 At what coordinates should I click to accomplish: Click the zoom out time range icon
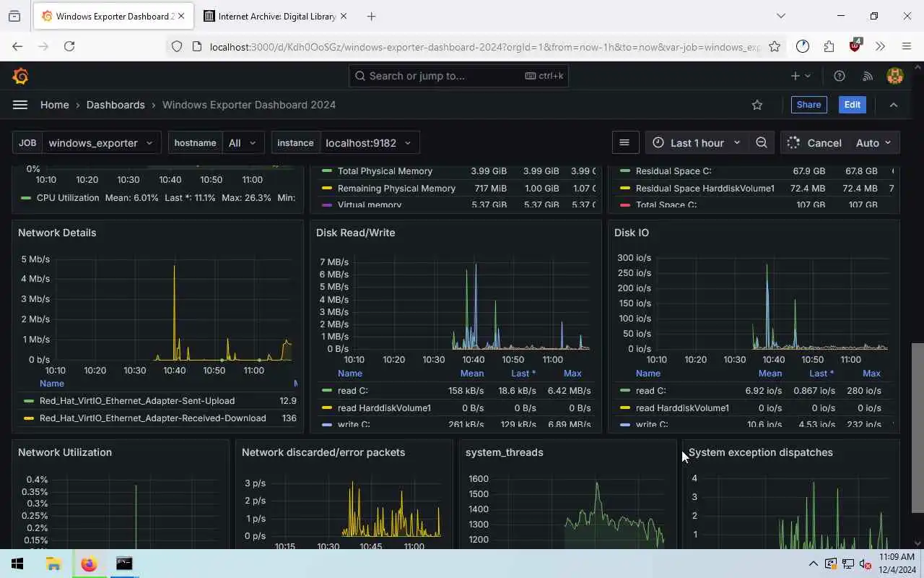click(x=762, y=142)
